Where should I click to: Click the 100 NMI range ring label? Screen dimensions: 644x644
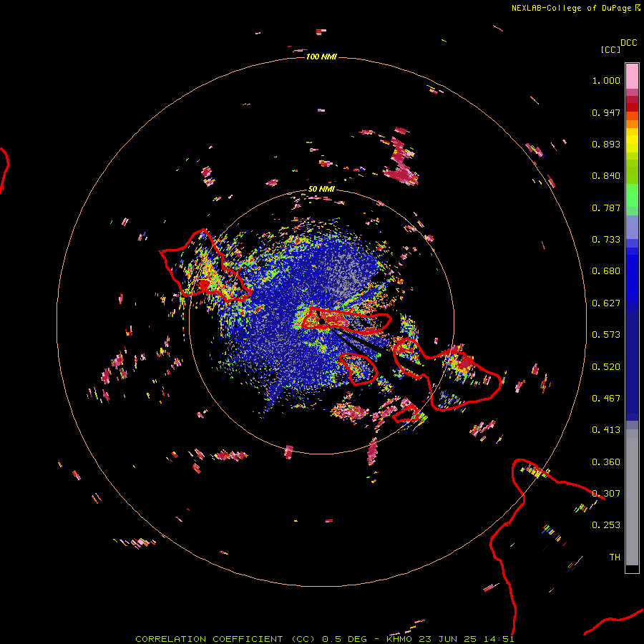[x=321, y=57]
